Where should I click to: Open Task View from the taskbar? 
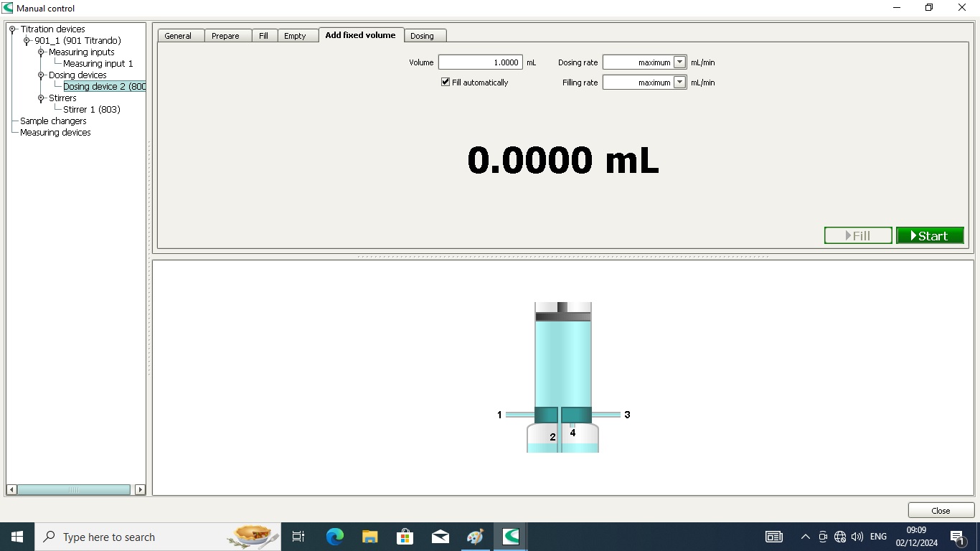click(298, 537)
